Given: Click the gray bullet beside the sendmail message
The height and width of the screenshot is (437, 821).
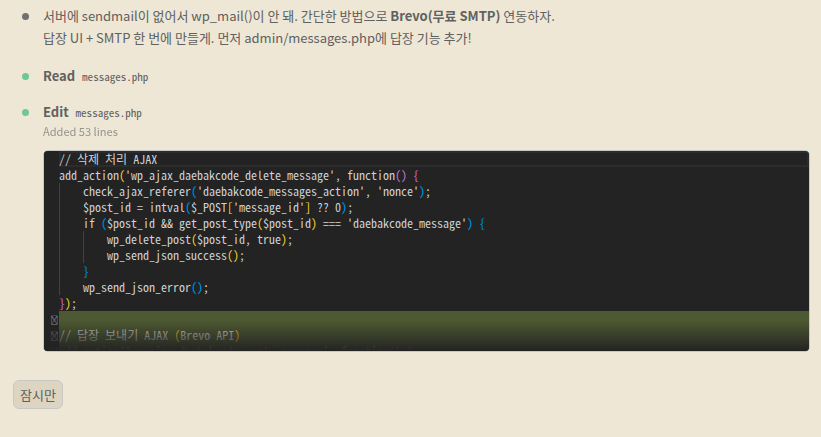Looking at the screenshot, I should [x=26, y=17].
